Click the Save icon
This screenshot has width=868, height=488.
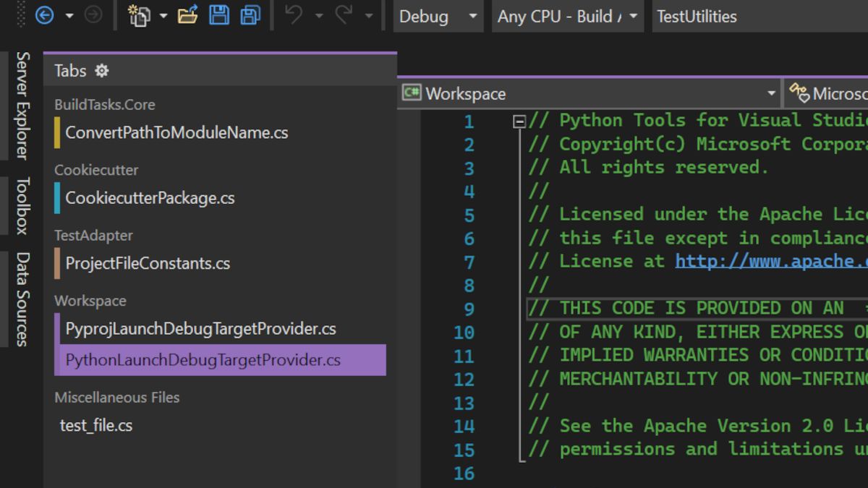click(219, 15)
